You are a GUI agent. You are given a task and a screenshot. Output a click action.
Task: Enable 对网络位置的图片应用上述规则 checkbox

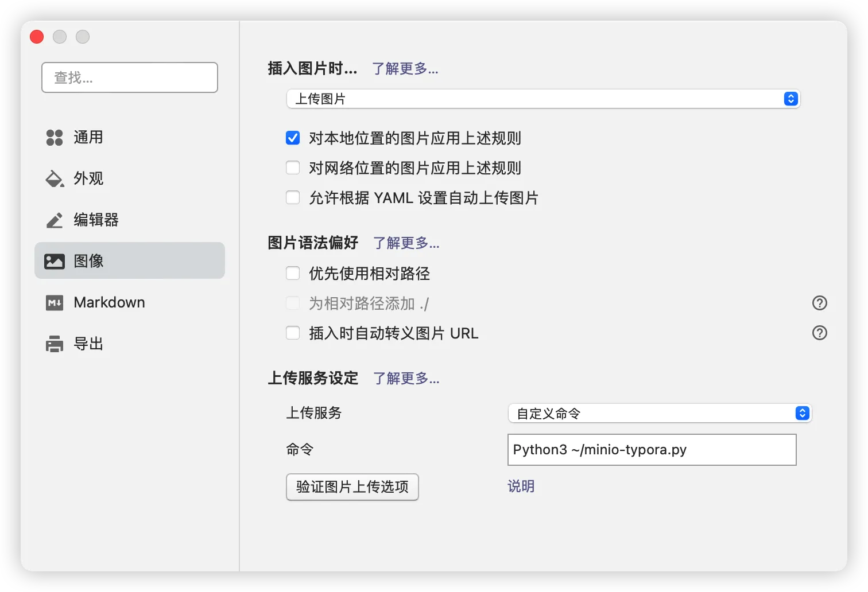[x=293, y=168]
